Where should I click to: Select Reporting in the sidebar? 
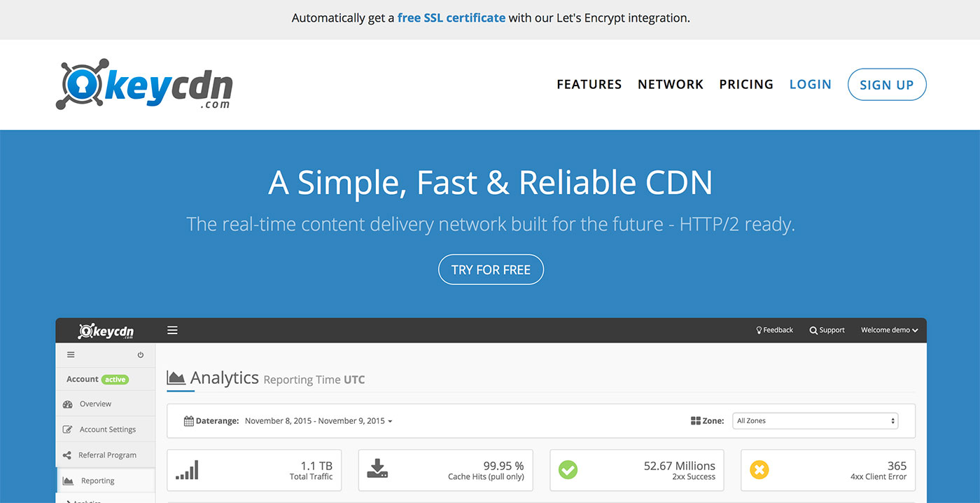coord(106,481)
